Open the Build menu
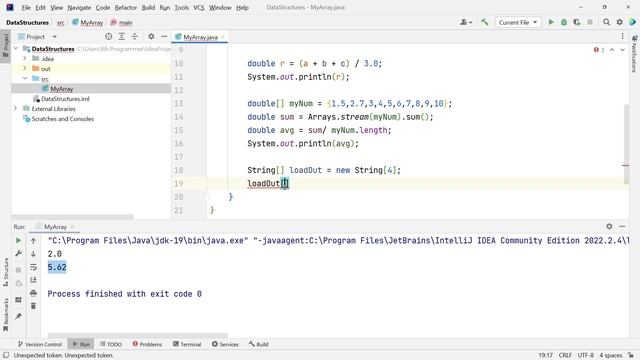This screenshot has height=360, width=640. (148, 7)
